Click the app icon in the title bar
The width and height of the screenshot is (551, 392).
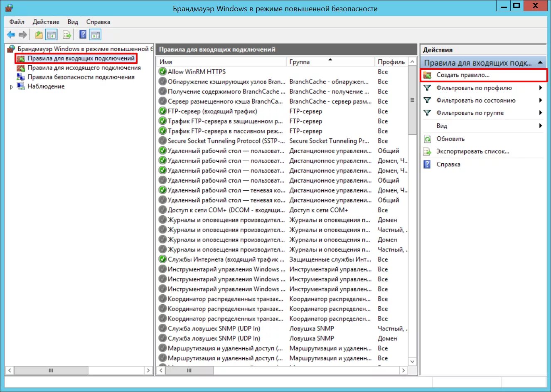pyautogui.click(x=9, y=7)
